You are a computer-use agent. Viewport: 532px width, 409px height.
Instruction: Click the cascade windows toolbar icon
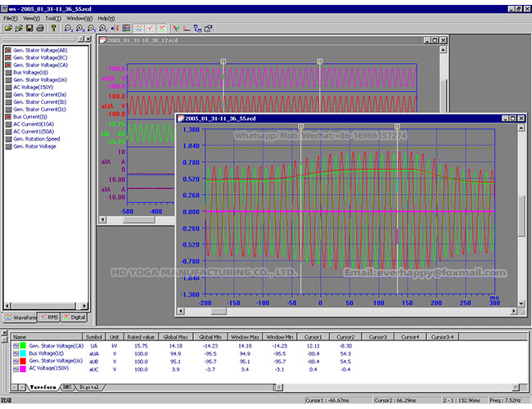coord(209,28)
